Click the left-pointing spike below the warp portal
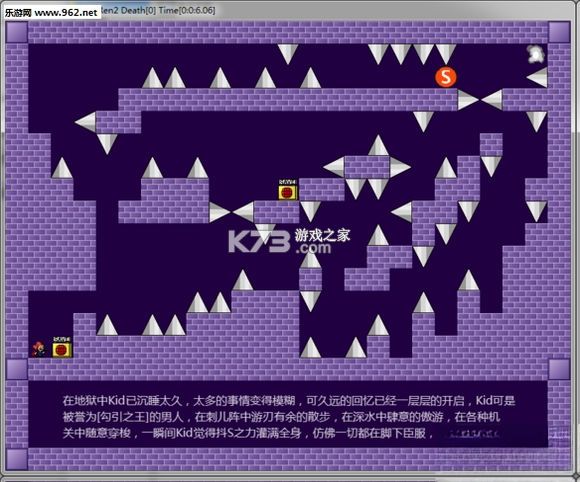Viewport: 580px width, 482px height. pyautogui.click(x=537, y=77)
